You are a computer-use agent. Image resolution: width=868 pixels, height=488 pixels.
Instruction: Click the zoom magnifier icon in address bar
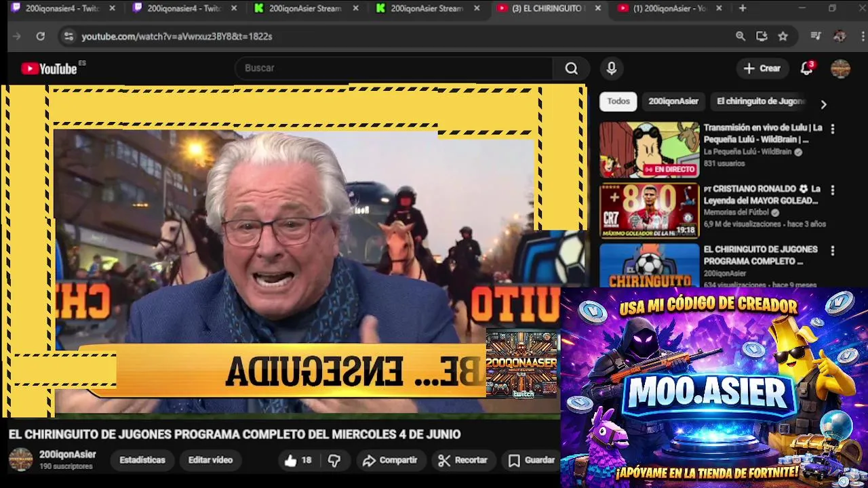click(741, 37)
